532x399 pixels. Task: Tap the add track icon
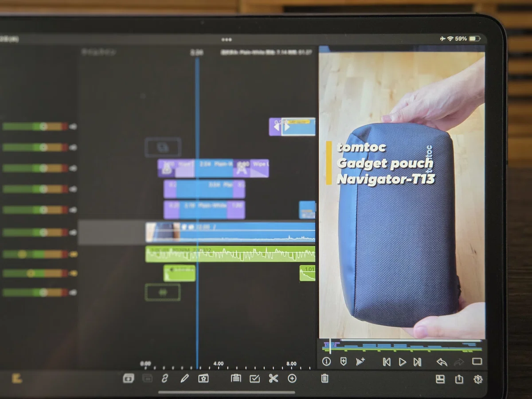point(128,378)
